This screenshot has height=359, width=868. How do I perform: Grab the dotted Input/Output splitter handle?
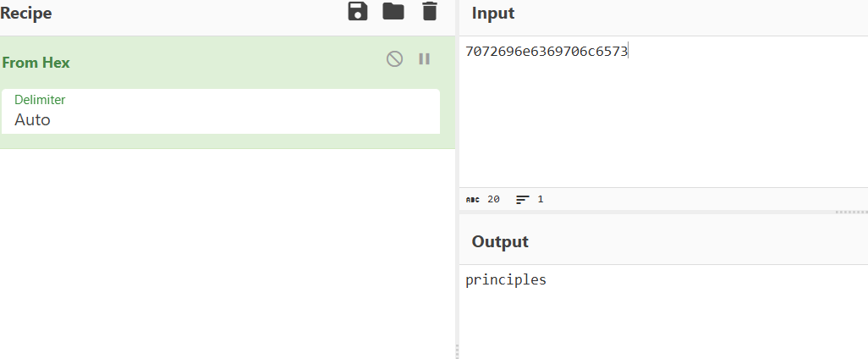(x=851, y=212)
